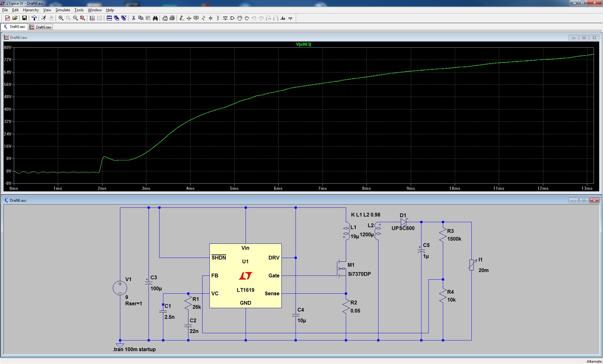The width and height of the screenshot is (603, 364).
Task: Click the Zoom In magnifier icon
Action: (61, 18)
